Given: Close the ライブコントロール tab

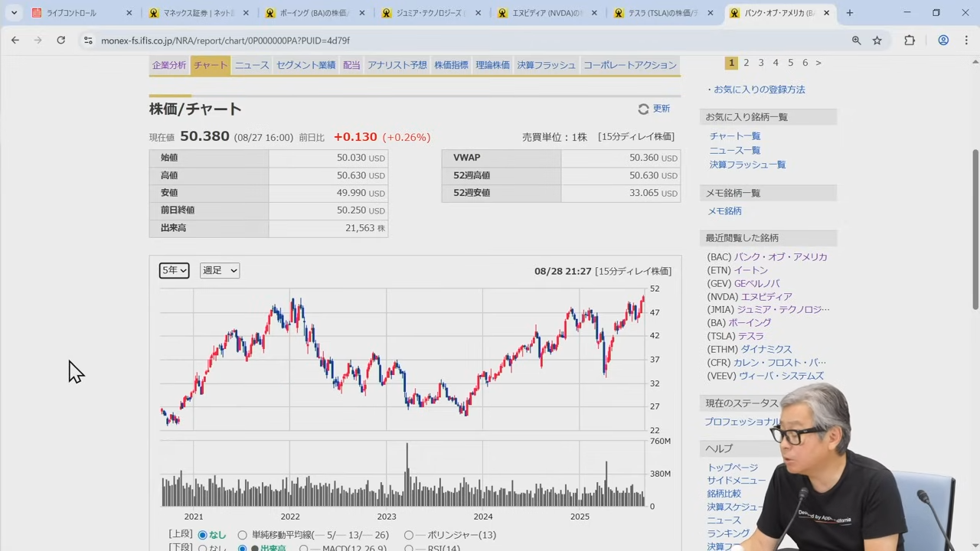Looking at the screenshot, I should tap(129, 13).
